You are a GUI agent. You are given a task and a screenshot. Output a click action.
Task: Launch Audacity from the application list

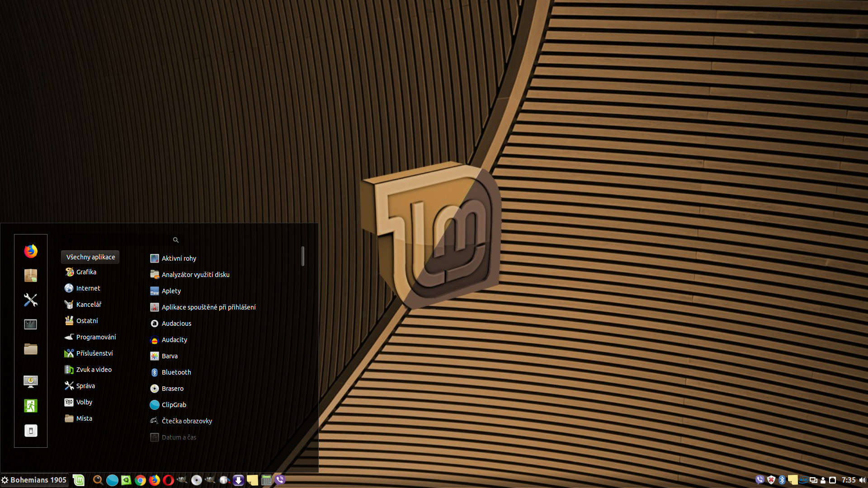point(174,340)
